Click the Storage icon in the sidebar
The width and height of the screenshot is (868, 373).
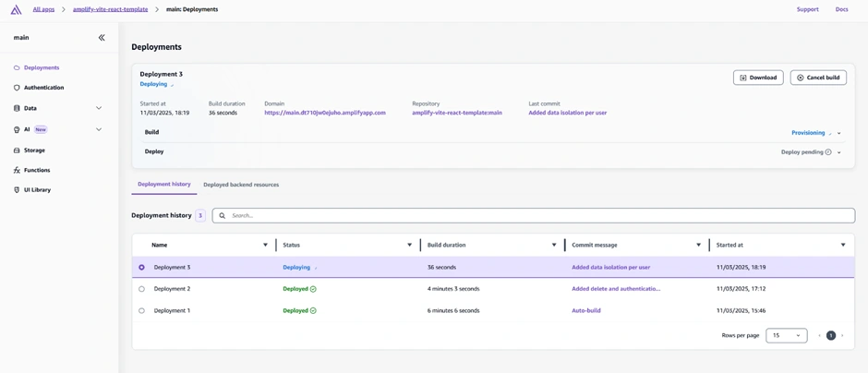tap(17, 150)
